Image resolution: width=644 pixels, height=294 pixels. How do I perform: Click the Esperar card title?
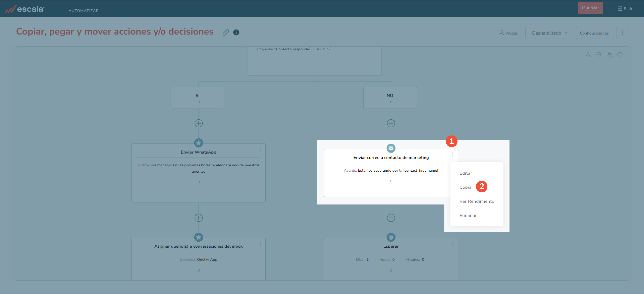coord(391,246)
